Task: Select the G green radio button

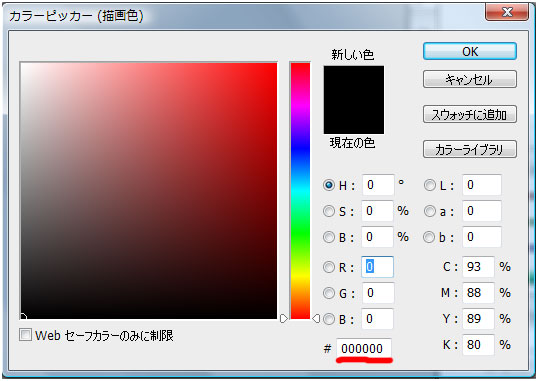Action: pos(329,293)
